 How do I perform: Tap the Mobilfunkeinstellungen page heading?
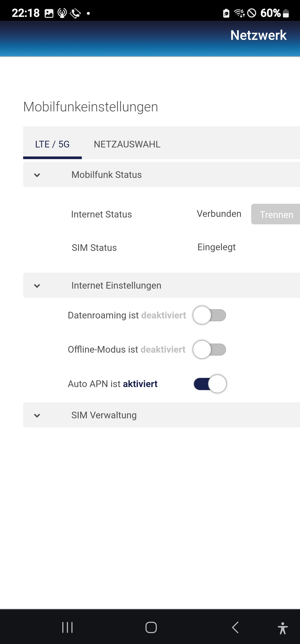pyautogui.click(x=91, y=107)
